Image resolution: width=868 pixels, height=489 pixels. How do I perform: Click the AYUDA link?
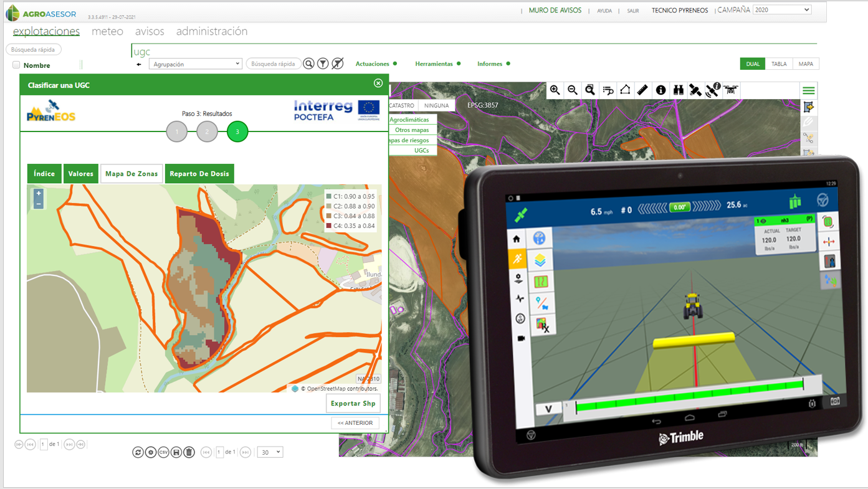[x=604, y=11]
